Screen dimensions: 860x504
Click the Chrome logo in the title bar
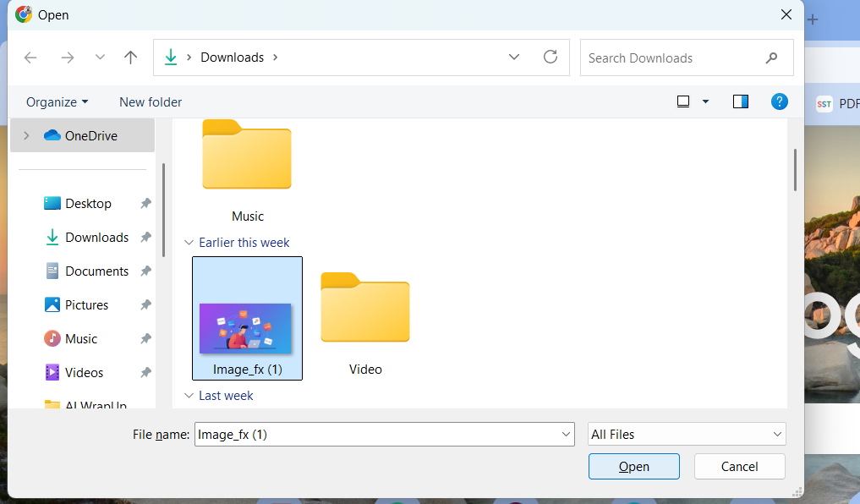[x=23, y=14]
